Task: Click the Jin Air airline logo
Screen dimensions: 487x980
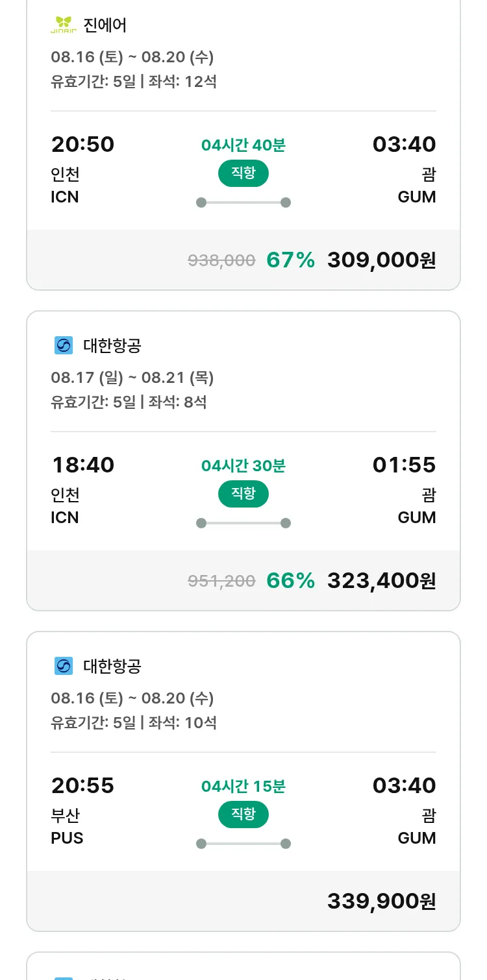Action: coord(64,25)
